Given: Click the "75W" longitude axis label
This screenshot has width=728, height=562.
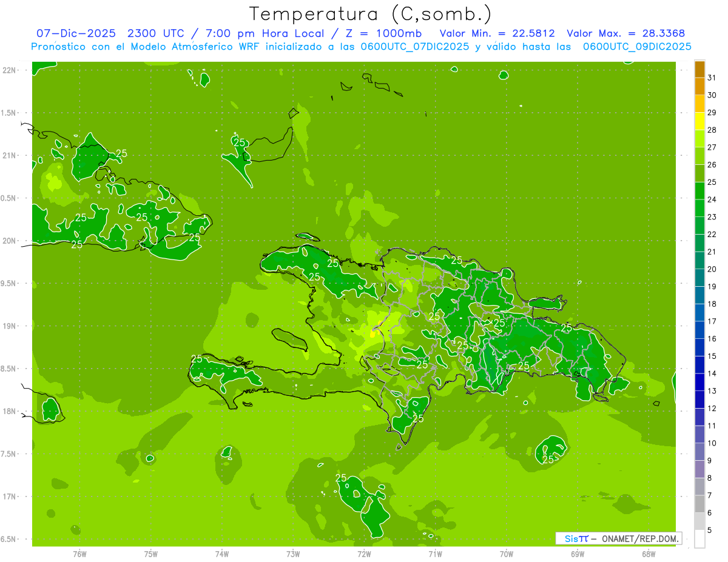Looking at the screenshot, I should 151,554.
